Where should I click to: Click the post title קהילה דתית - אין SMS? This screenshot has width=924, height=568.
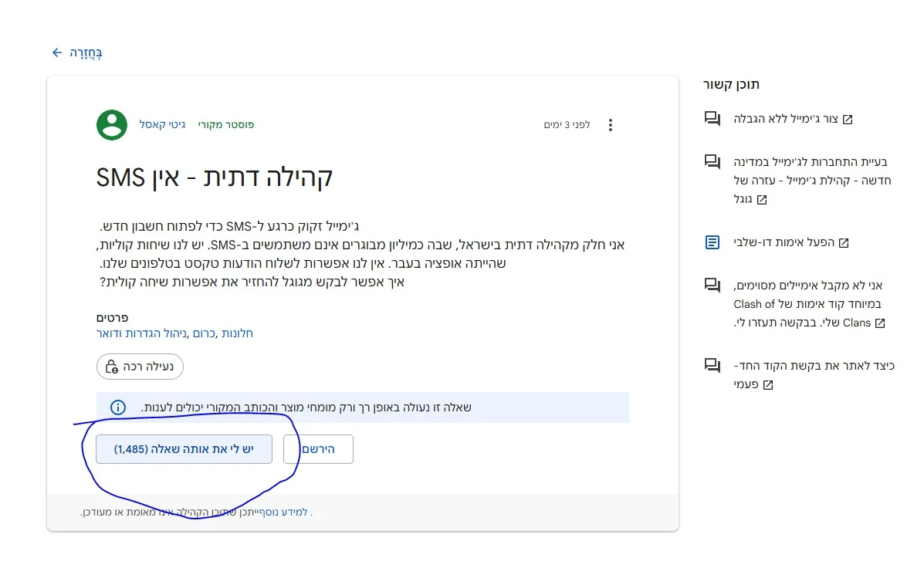(215, 177)
